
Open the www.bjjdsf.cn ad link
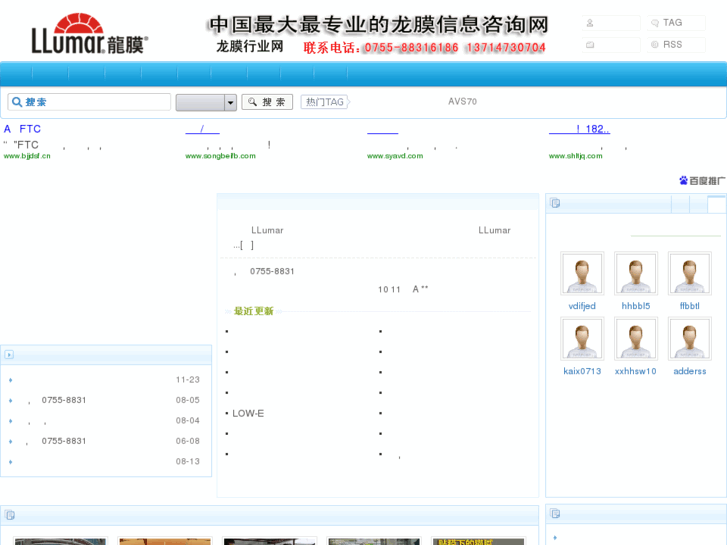27,156
